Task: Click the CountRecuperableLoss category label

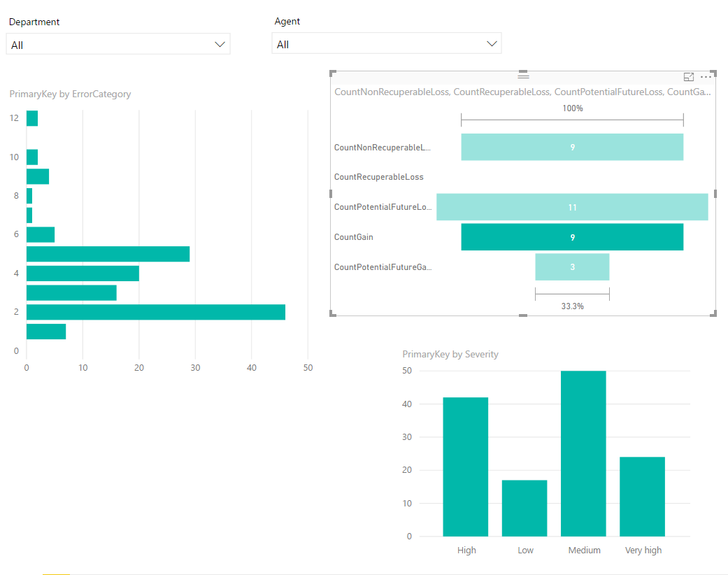Action: point(379,177)
